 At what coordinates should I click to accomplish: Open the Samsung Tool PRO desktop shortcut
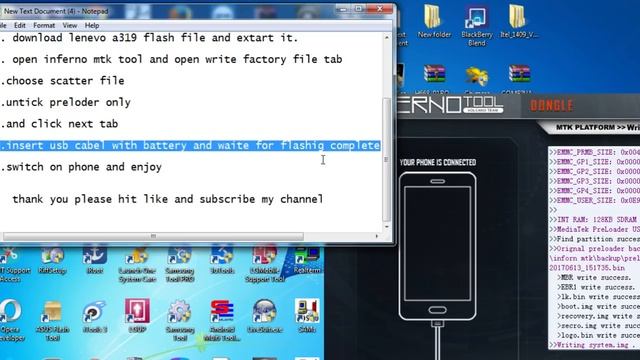[180, 264]
